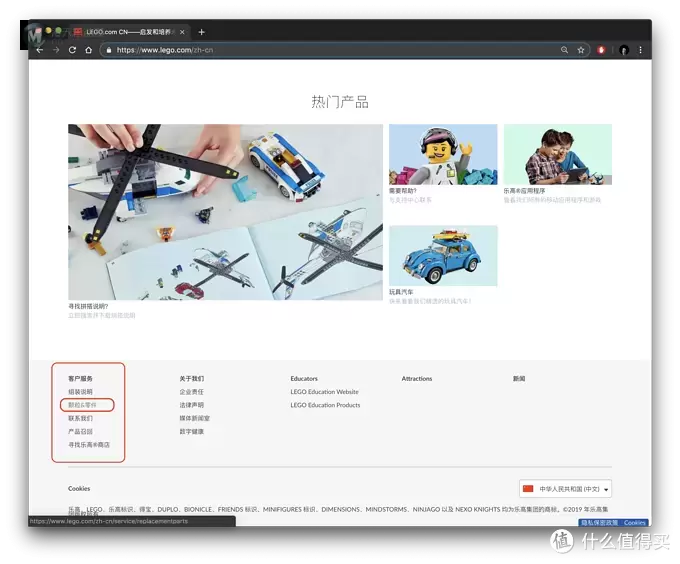Open 企业责任 under 关于我们
This screenshot has width=680, height=564.
(x=192, y=392)
